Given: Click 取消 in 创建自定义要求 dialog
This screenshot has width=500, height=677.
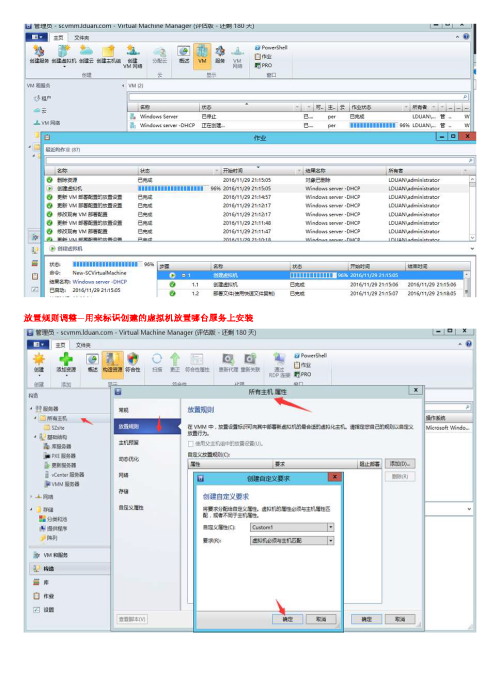Looking at the screenshot, I should (321, 619).
